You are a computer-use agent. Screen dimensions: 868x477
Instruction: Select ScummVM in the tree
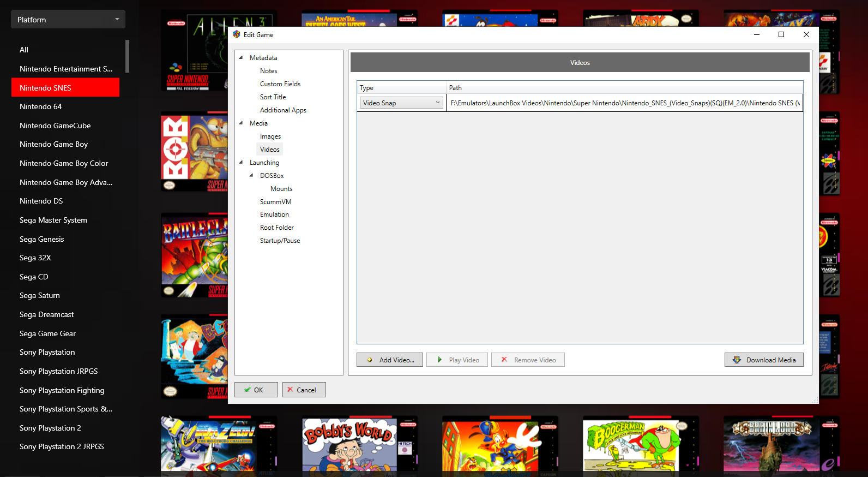275,202
